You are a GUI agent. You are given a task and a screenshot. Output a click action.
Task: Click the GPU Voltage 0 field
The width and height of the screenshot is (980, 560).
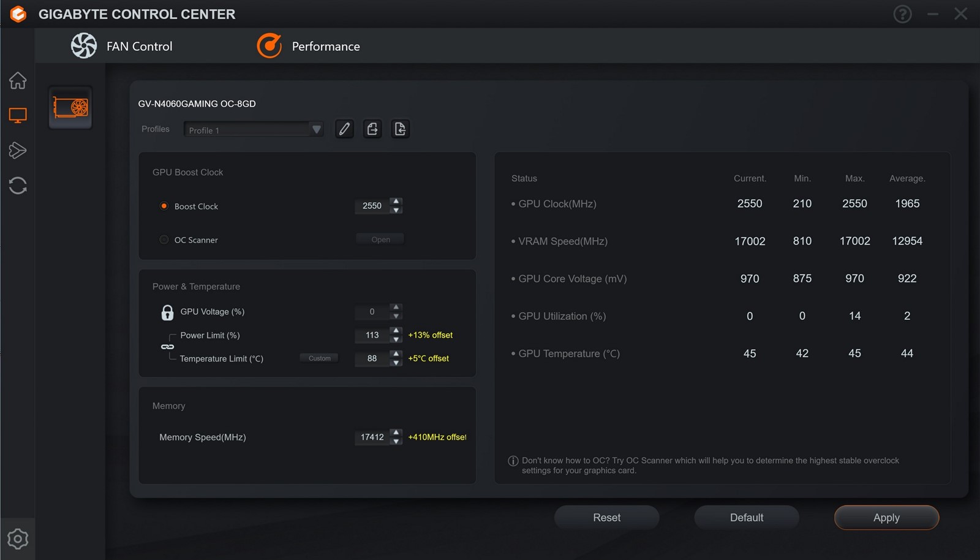pyautogui.click(x=372, y=312)
